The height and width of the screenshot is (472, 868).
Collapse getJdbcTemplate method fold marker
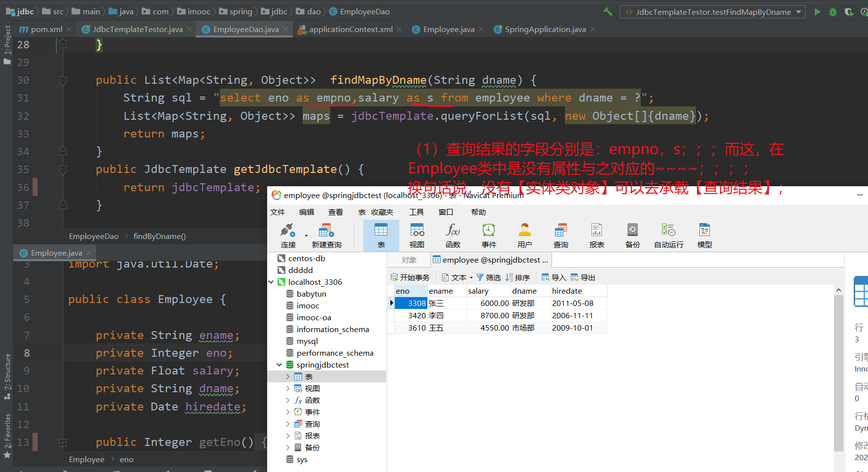[63, 169]
